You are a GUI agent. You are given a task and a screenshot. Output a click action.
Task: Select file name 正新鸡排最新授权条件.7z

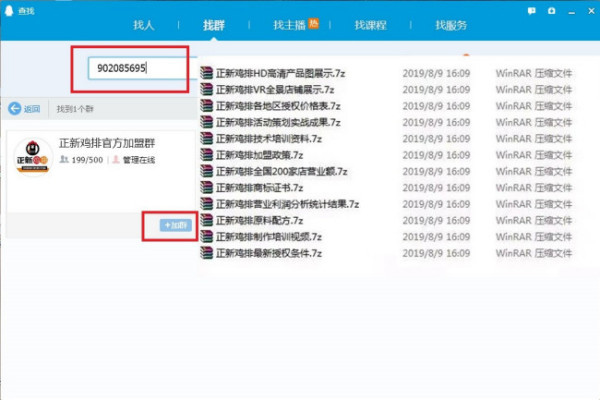(x=269, y=253)
